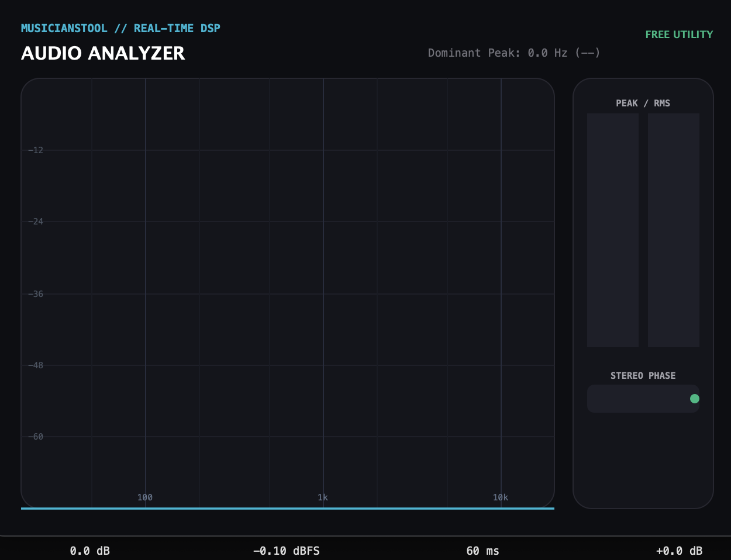
Task: Click the 100 Hz frequency axis label
Action: click(145, 497)
